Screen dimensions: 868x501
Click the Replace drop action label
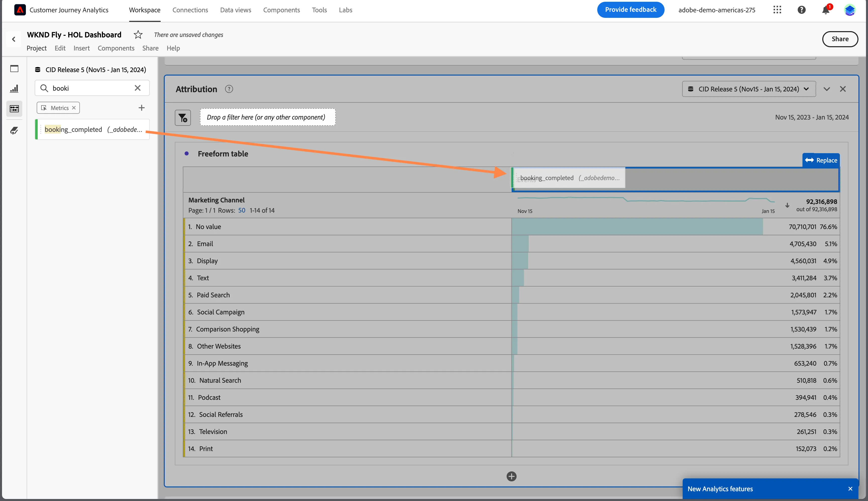821,160
